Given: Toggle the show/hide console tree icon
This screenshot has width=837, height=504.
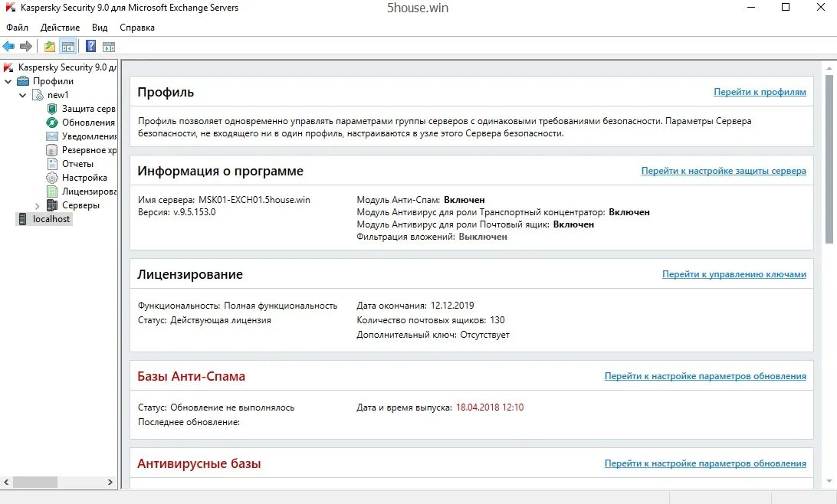Looking at the screenshot, I should coord(68,47).
